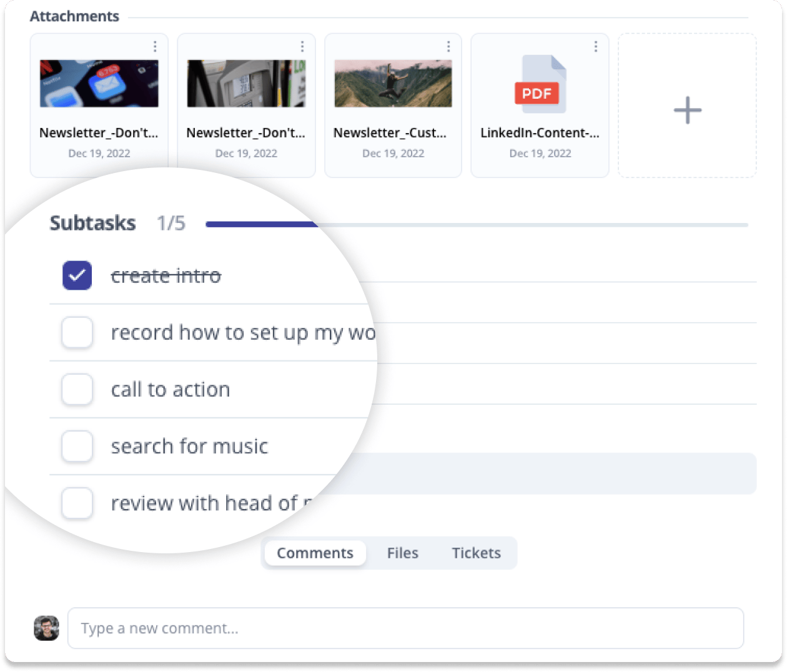
Task: Open options menu on LinkedIn-Content PDF attachment
Action: (596, 46)
